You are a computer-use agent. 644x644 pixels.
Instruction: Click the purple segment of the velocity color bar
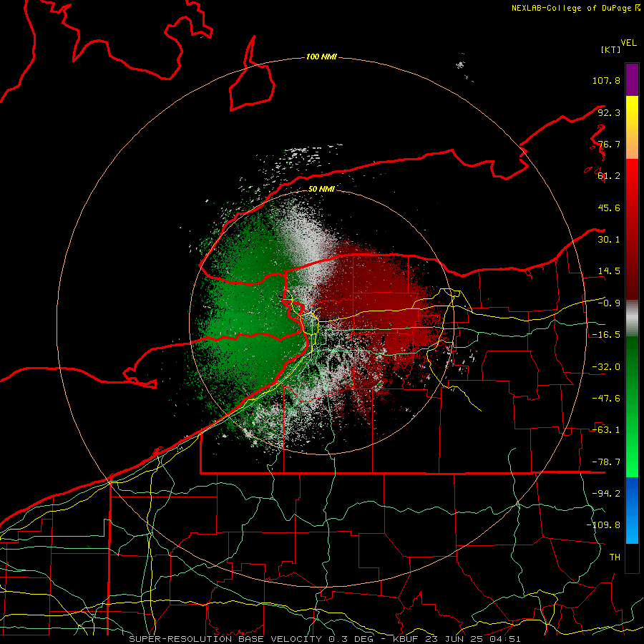pos(632,79)
